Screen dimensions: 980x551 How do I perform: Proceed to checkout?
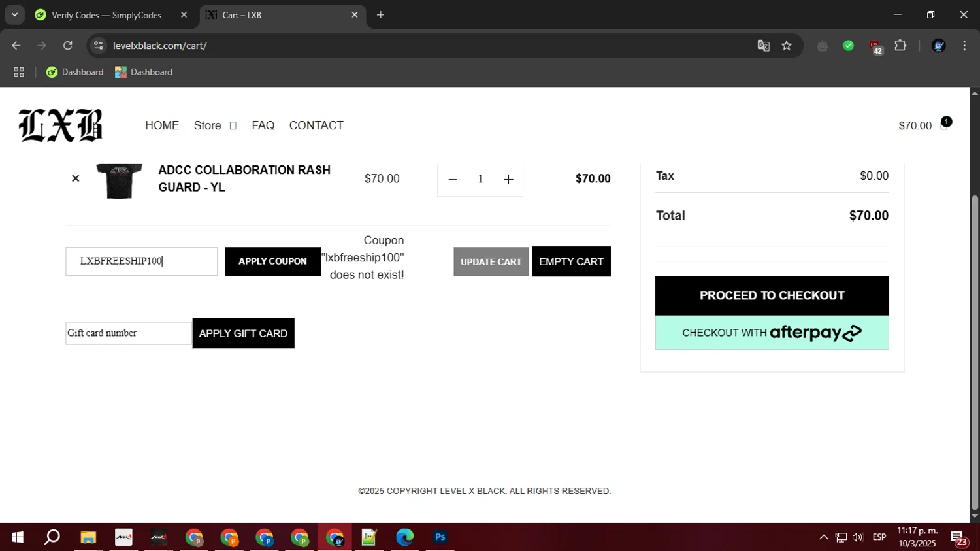(772, 295)
